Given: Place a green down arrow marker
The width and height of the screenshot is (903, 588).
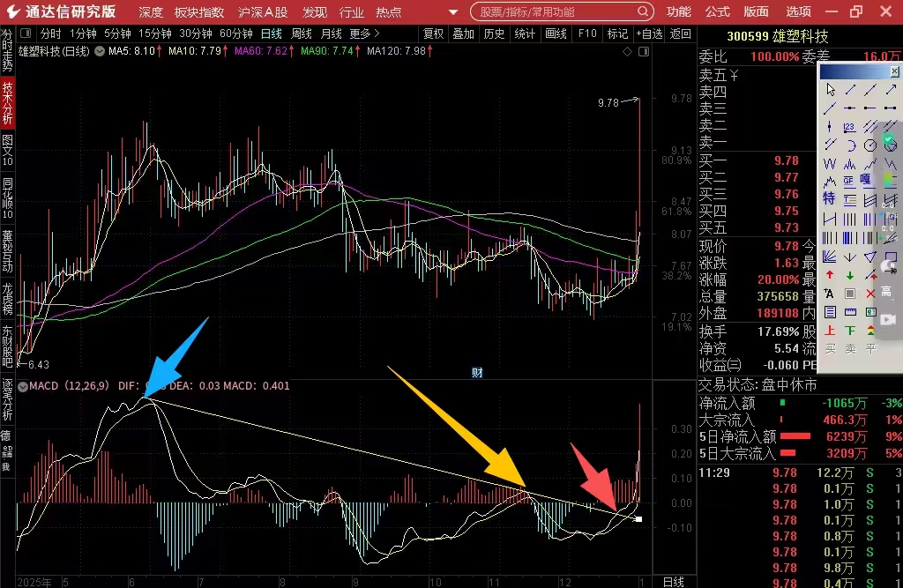Looking at the screenshot, I should pos(849,275).
